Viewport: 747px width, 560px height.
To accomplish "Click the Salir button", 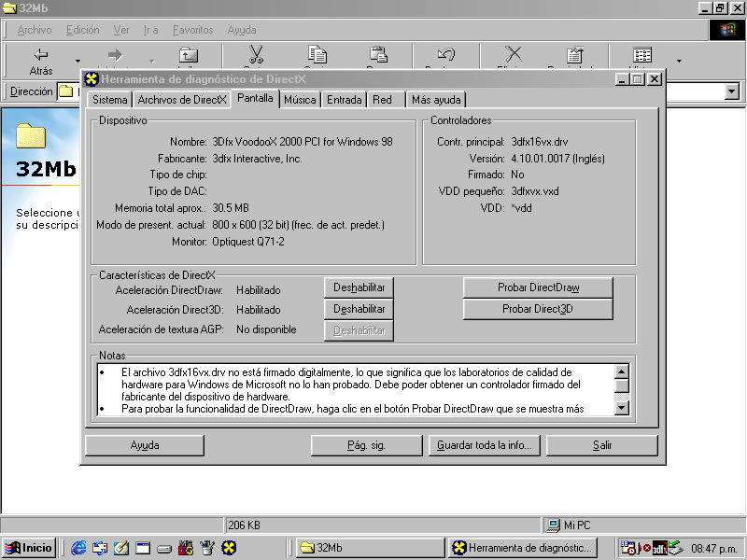I will [602, 445].
